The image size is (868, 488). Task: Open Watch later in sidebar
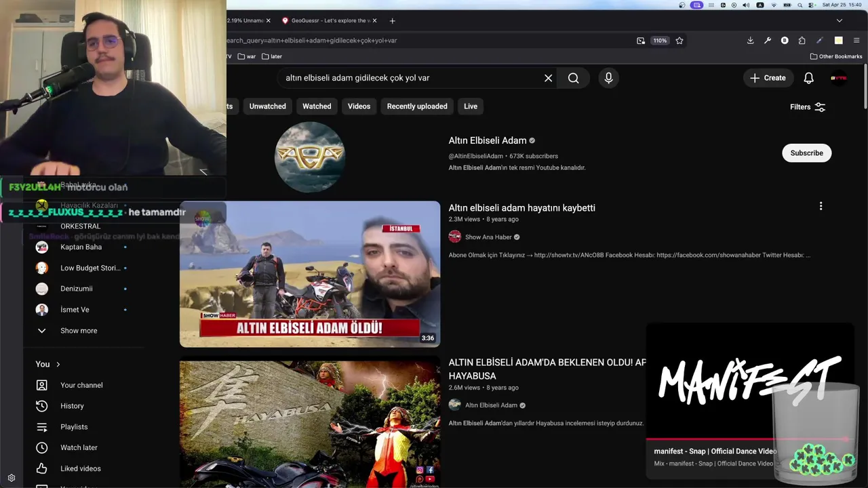(79, 447)
